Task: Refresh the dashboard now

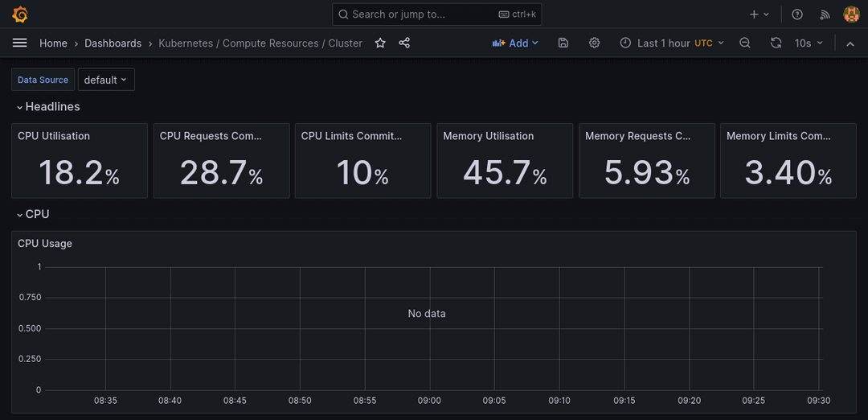Action: click(776, 43)
